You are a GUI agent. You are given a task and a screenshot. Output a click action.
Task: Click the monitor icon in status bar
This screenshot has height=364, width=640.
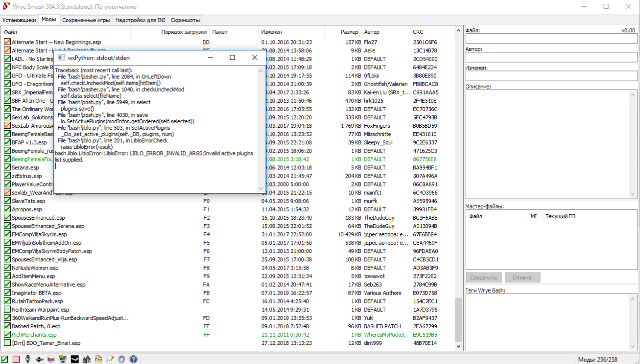(63, 359)
